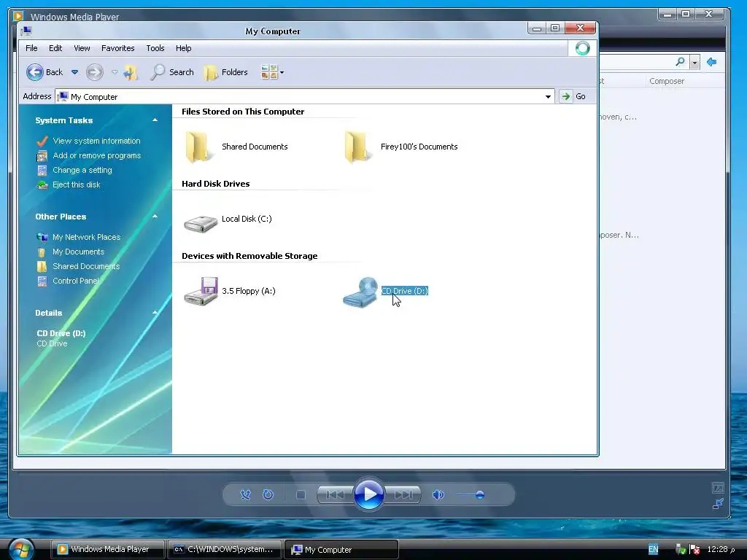Open Shared Documents in Other Places

[86, 266]
